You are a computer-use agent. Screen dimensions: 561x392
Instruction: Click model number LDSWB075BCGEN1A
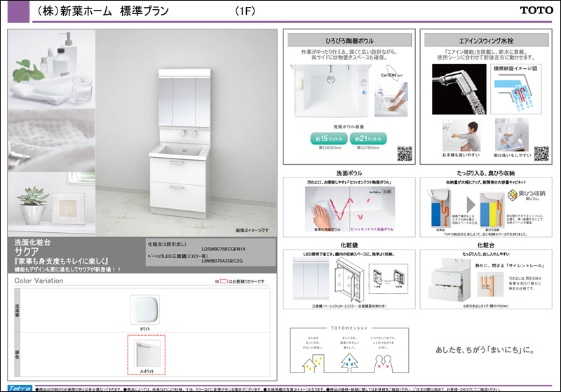click(223, 249)
